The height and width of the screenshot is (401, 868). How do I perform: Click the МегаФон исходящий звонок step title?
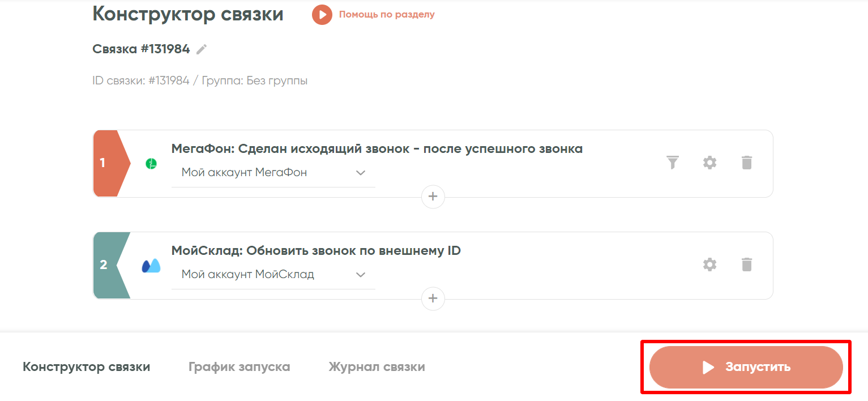377,149
